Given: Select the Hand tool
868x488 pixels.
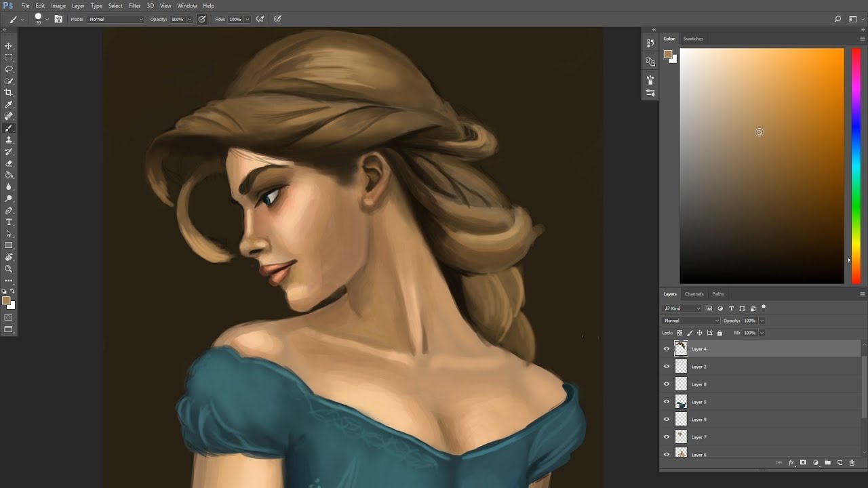Looking at the screenshot, I should tap(9, 258).
